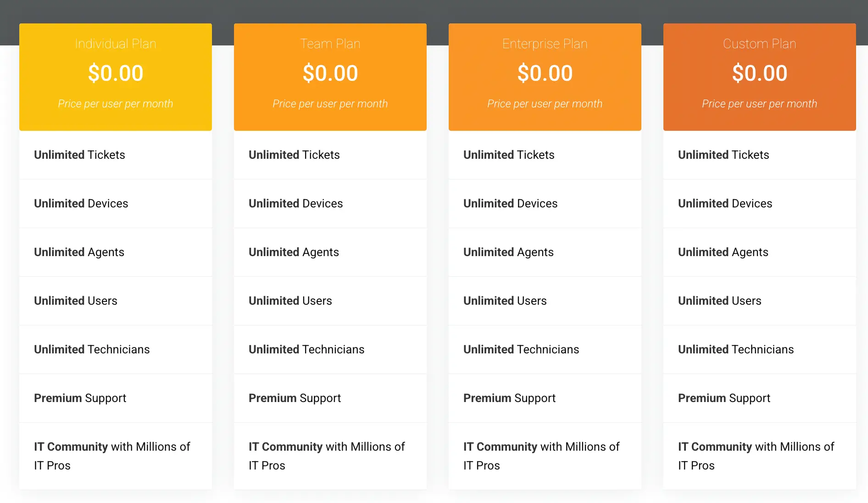The width and height of the screenshot is (868, 503).
Task: Select the Enterprise Plan header
Action: point(545,44)
